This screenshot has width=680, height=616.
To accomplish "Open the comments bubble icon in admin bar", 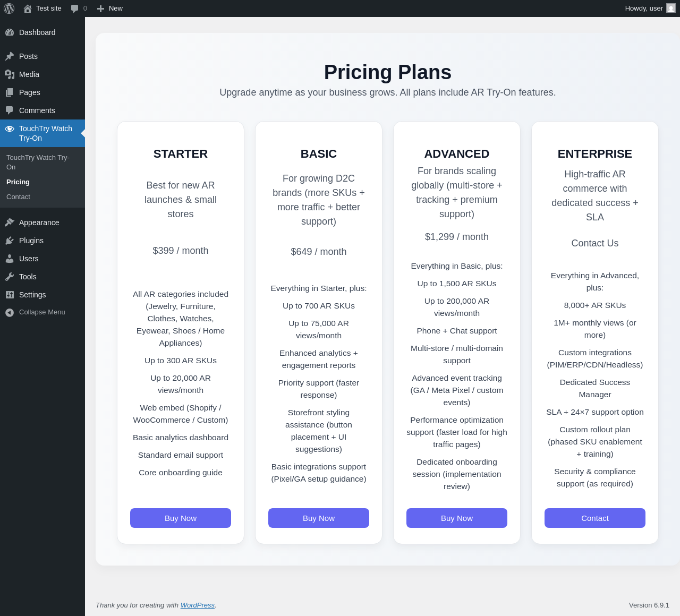I will tap(75, 8).
